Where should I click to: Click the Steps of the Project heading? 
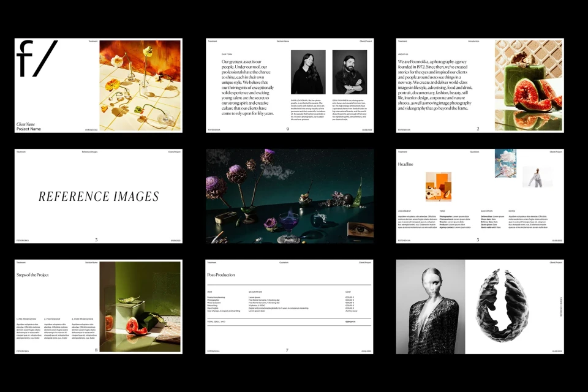click(32, 275)
